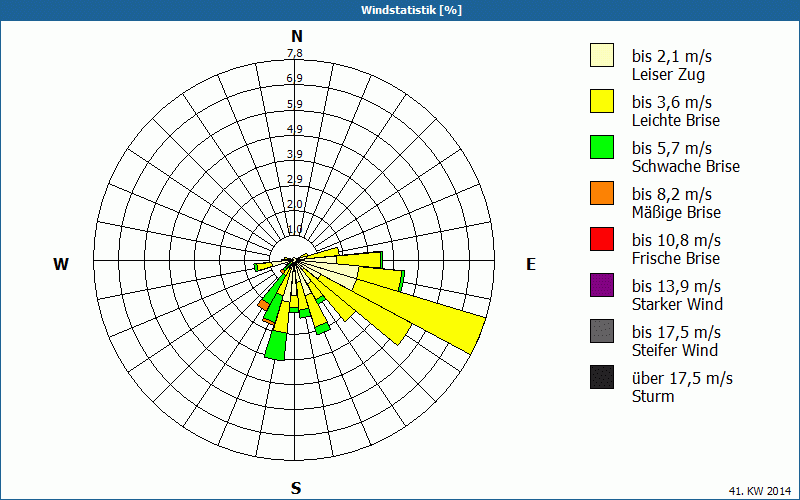Click the 'Windstatistik [%]' title
Screen dimensions: 800x500
click(411, 10)
